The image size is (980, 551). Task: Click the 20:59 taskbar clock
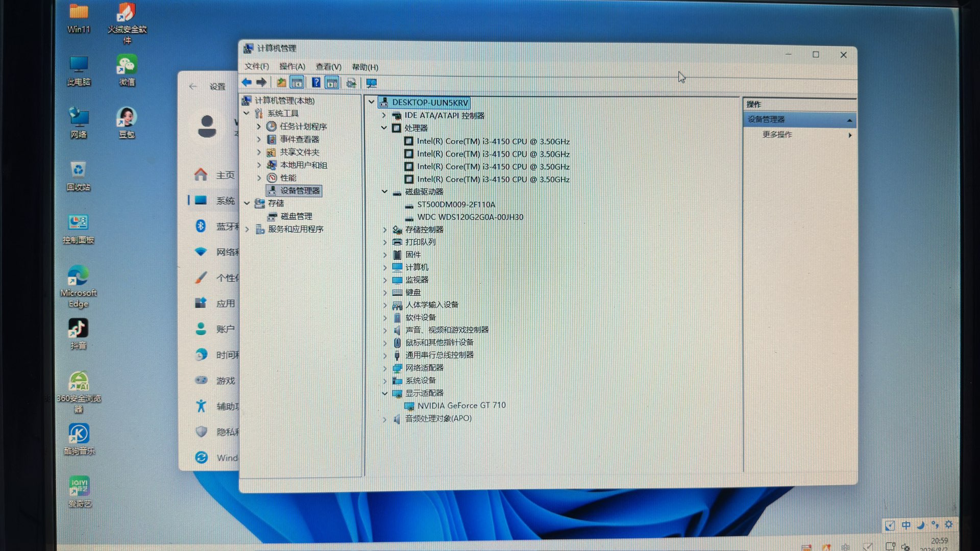tap(939, 542)
